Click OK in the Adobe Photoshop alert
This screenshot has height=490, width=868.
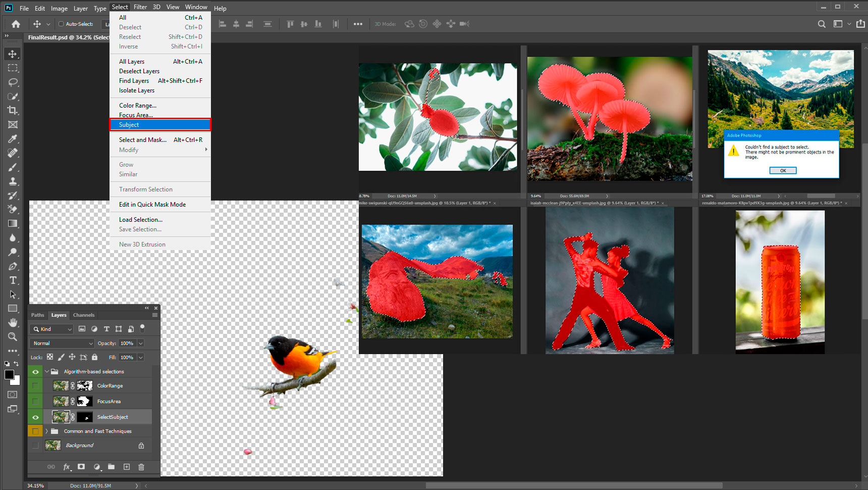click(x=783, y=171)
